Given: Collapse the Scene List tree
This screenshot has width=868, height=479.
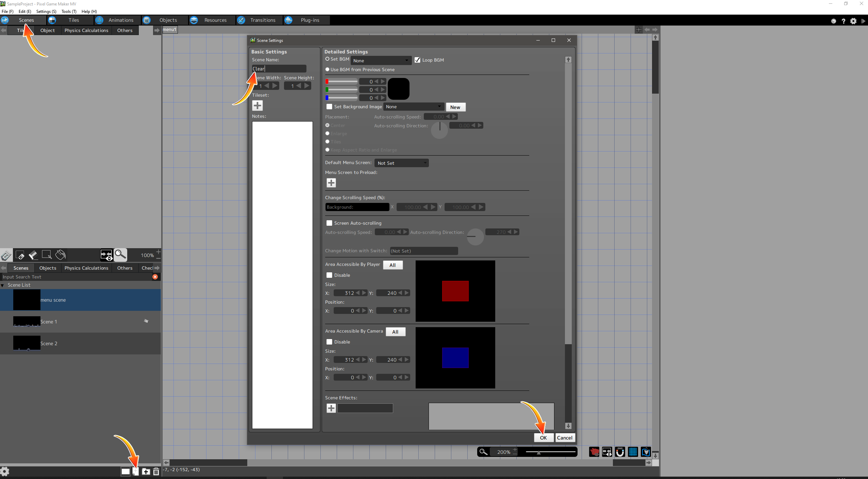Looking at the screenshot, I should (3, 285).
